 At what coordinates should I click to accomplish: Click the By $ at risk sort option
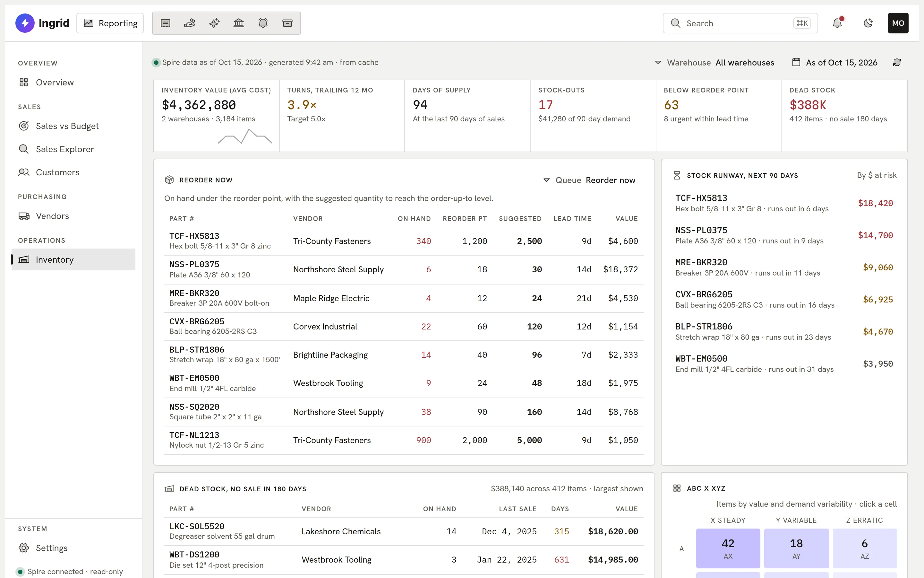coord(877,175)
